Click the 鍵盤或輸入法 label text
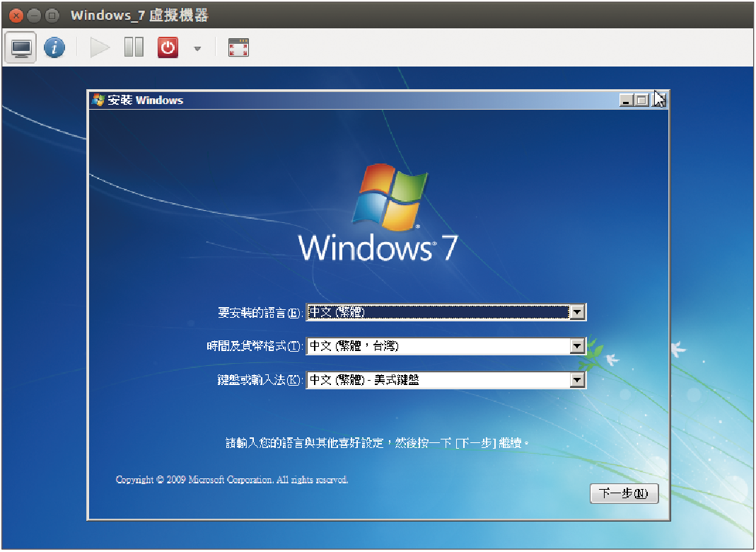This screenshot has height=552, width=756. [260, 380]
